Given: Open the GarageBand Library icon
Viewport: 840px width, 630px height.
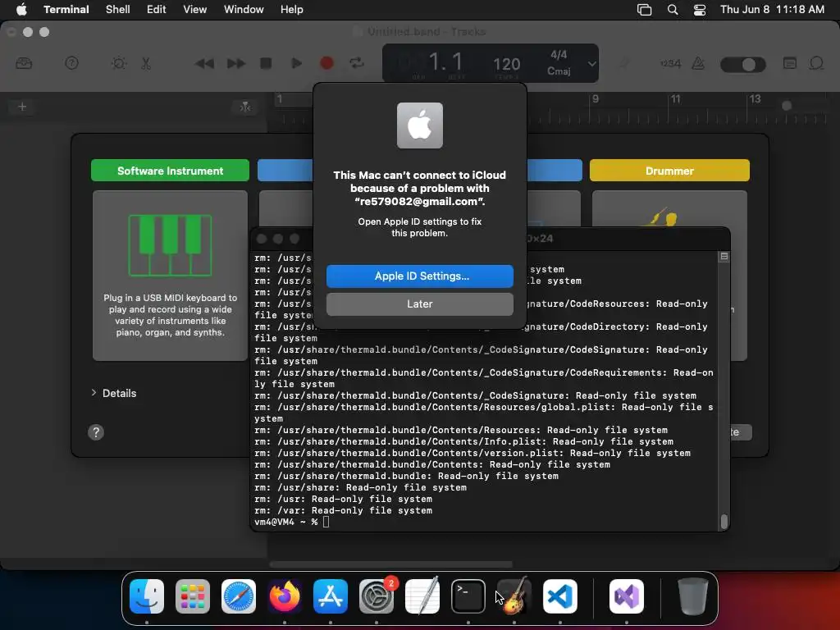Looking at the screenshot, I should click(24, 63).
